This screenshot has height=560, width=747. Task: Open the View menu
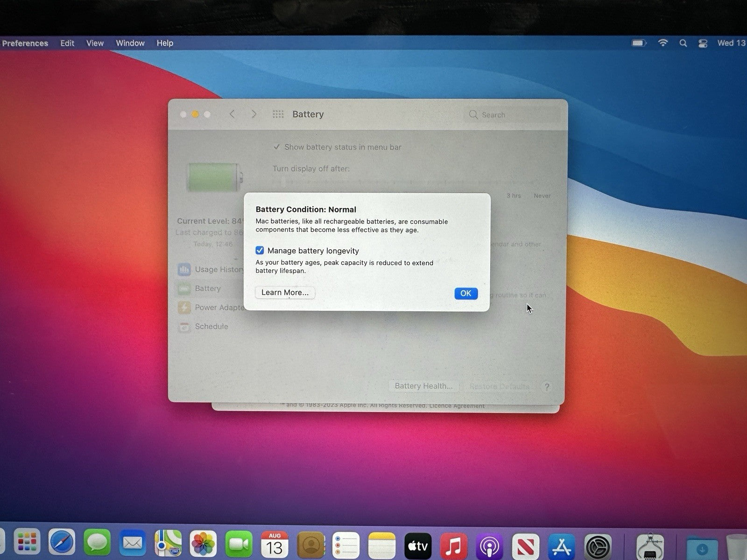(95, 43)
